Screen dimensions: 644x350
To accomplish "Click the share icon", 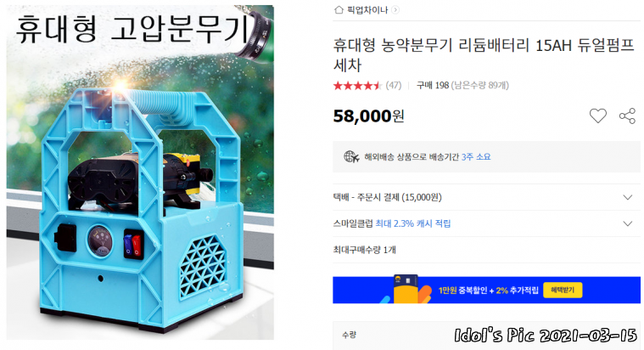I will (627, 116).
